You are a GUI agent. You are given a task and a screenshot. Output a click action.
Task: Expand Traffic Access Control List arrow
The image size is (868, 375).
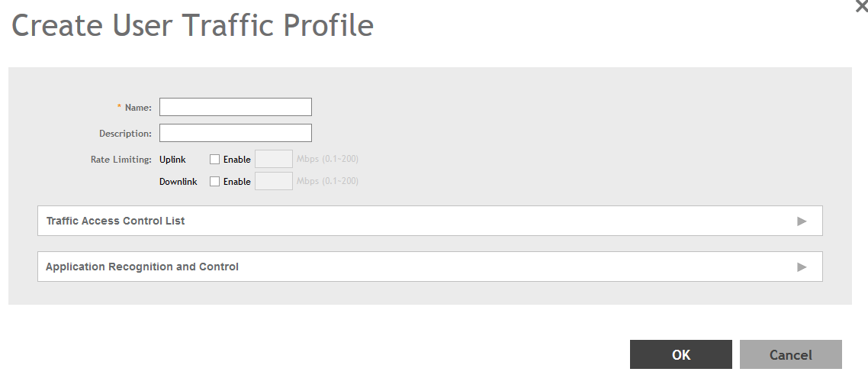[x=802, y=221]
